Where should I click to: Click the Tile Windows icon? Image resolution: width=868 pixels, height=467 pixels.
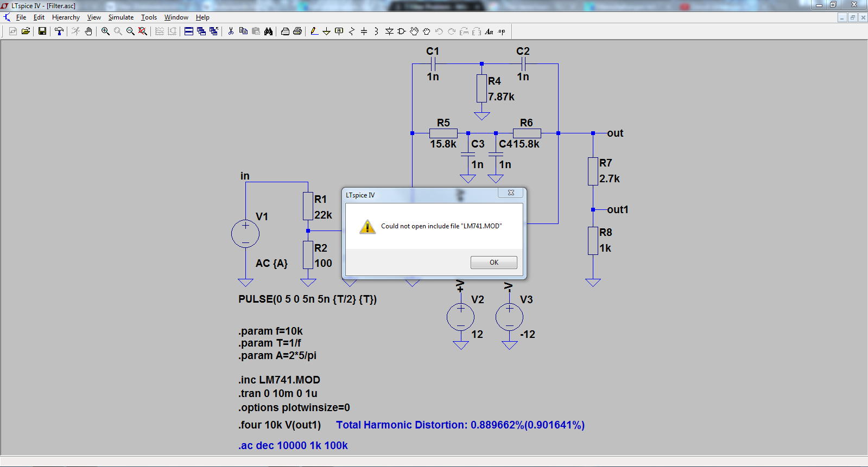tap(189, 31)
